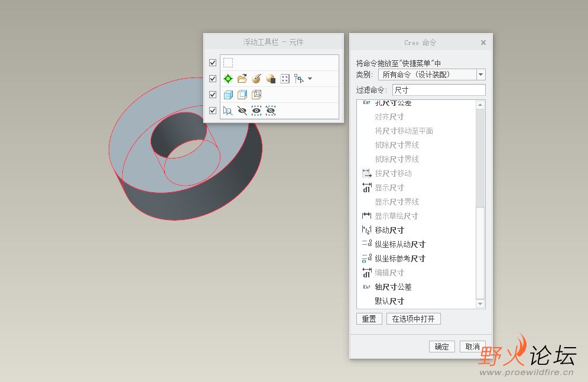Click the tree select-in-model-tree icon
Viewport: 588px width, 382px height.
click(x=299, y=79)
